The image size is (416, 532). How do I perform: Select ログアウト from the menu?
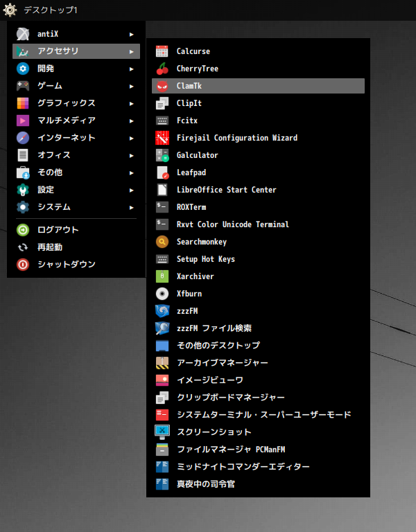76,230
